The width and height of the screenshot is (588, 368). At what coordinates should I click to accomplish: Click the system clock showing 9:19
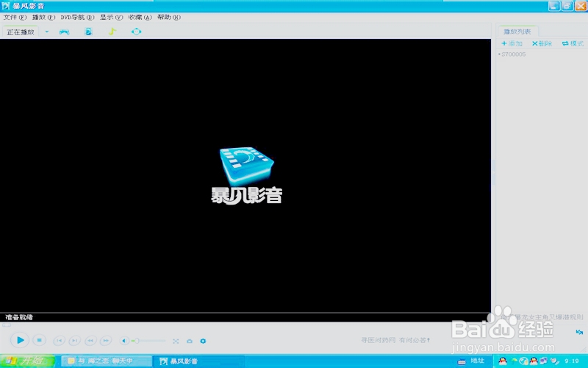point(572,361)
